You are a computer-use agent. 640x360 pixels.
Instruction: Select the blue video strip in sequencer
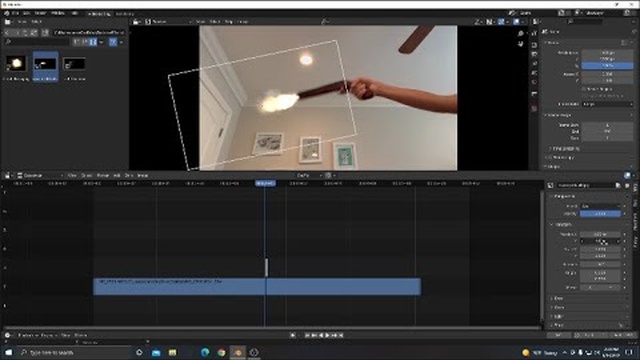coord(257,287)
